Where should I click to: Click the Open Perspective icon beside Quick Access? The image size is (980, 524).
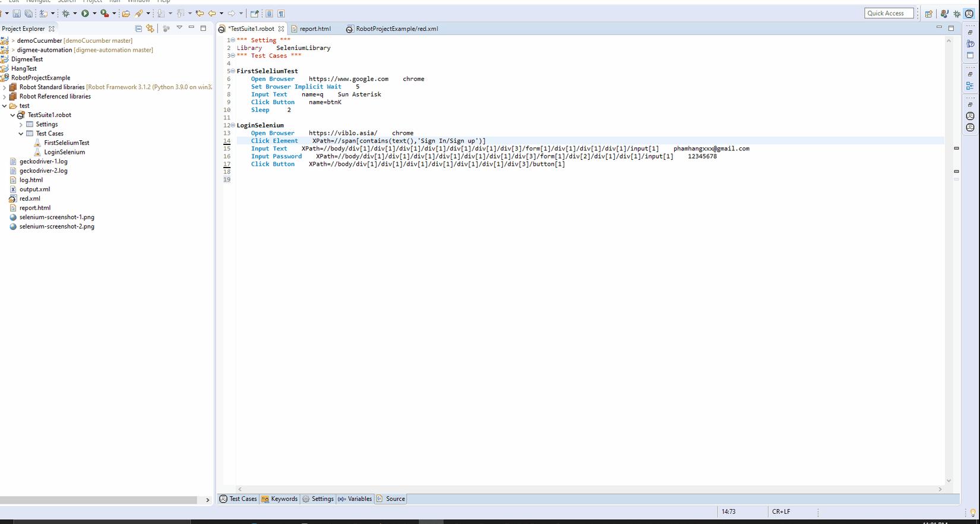coord(928,13)
